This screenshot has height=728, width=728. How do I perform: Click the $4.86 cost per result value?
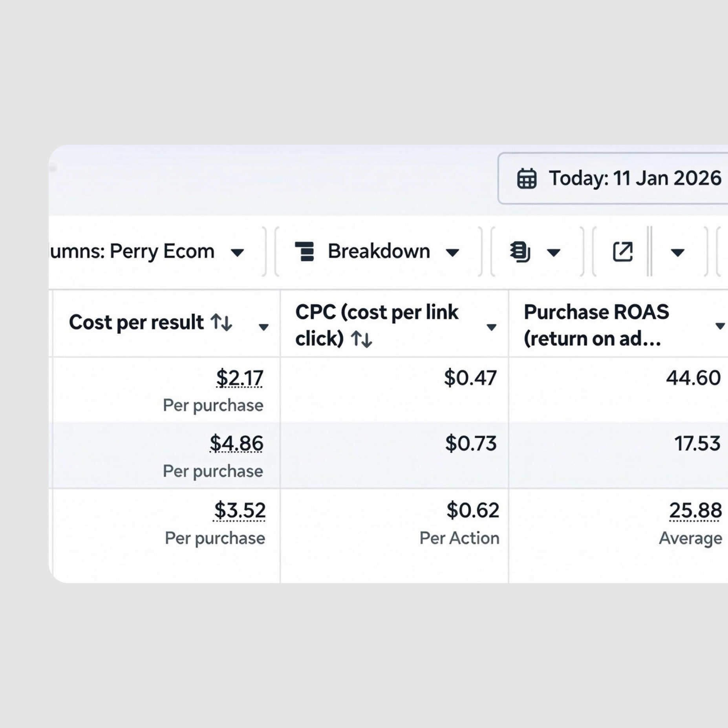point(236,444)
